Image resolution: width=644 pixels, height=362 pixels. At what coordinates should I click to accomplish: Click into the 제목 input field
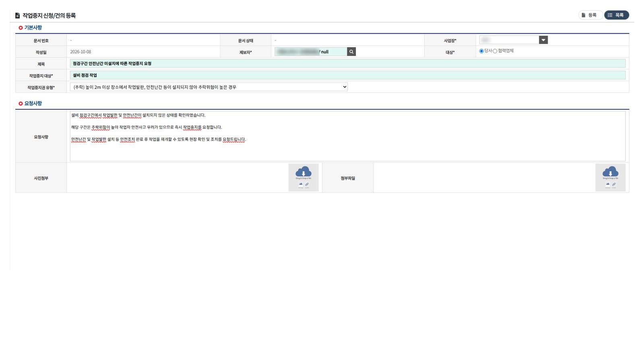[x=348, y=64]
